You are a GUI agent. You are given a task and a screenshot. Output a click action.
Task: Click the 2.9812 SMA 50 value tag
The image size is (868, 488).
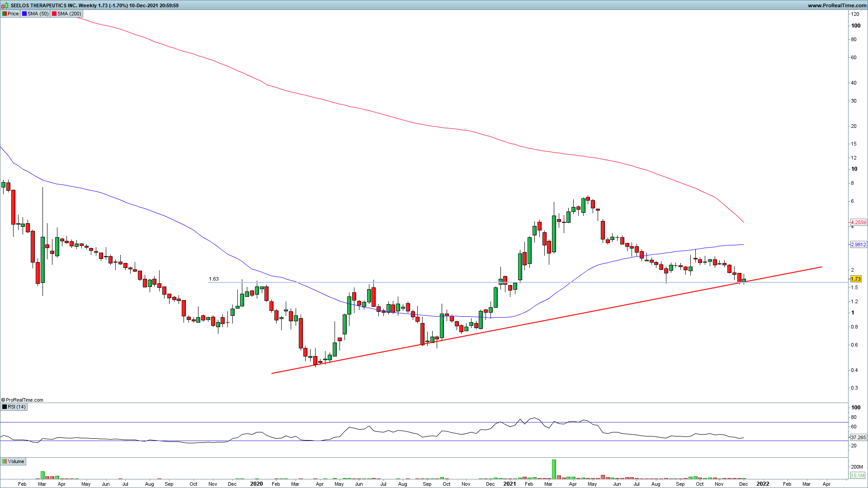coord(858,244)
